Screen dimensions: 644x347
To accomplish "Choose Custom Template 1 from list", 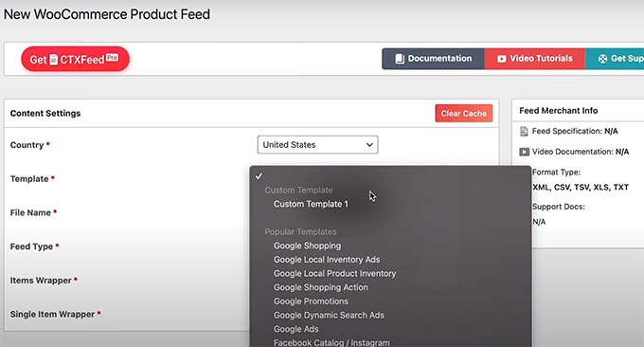I will click(311, 204).
